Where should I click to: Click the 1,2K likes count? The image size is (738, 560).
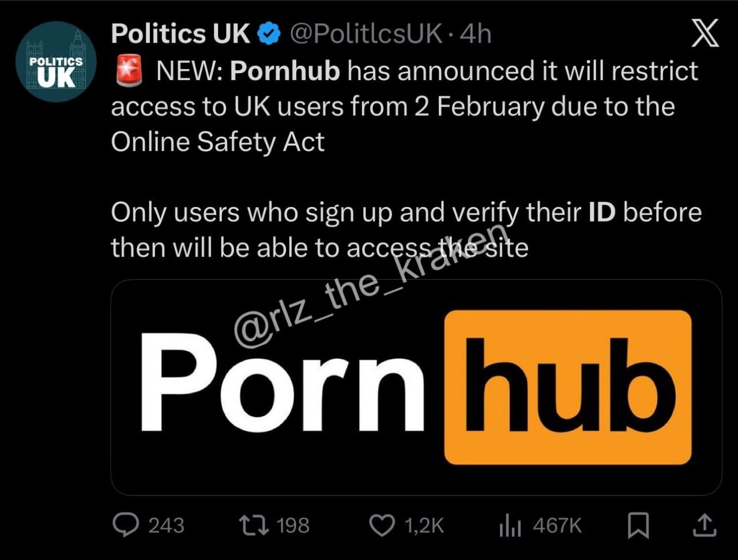[424, 525]
